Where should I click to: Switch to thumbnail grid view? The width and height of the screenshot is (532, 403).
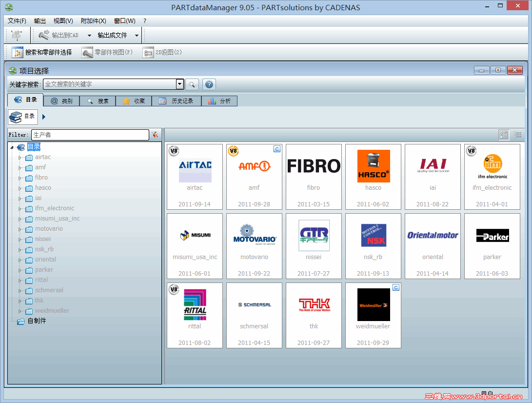pyautogui.click(x=504, y=135)
